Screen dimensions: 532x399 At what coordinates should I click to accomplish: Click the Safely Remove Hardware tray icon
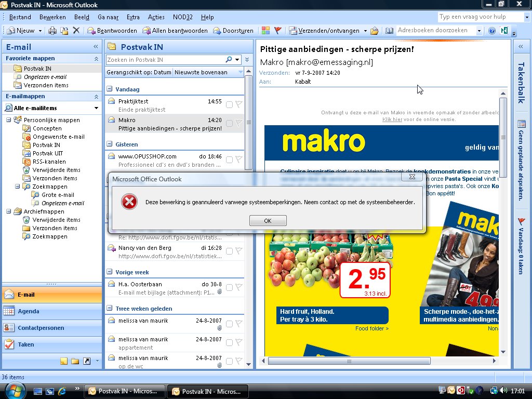click(470, 391)
